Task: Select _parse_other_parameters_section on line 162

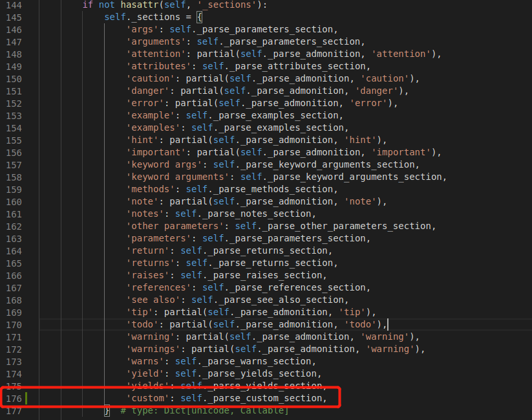Action: pos(345,226)
